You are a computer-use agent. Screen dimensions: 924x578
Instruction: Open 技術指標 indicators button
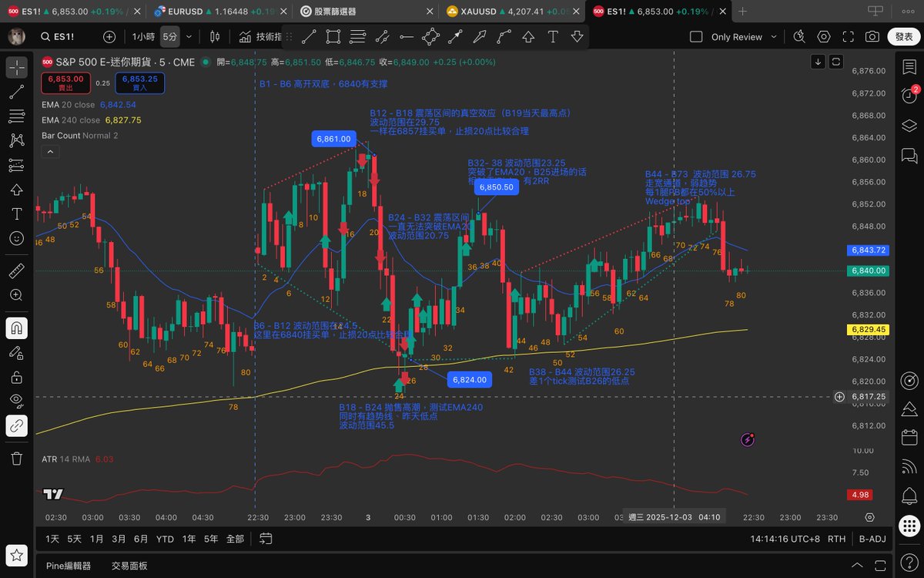(259, 37)
